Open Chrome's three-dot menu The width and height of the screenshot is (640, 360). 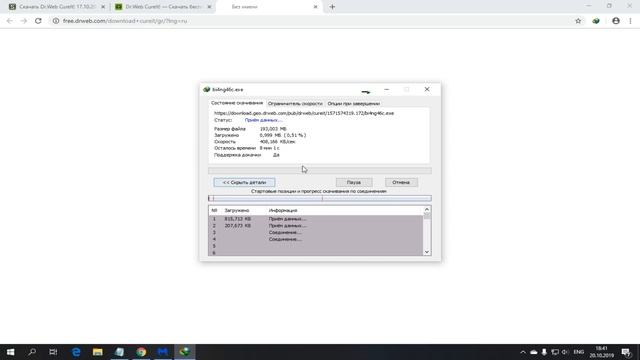(631, 21)
